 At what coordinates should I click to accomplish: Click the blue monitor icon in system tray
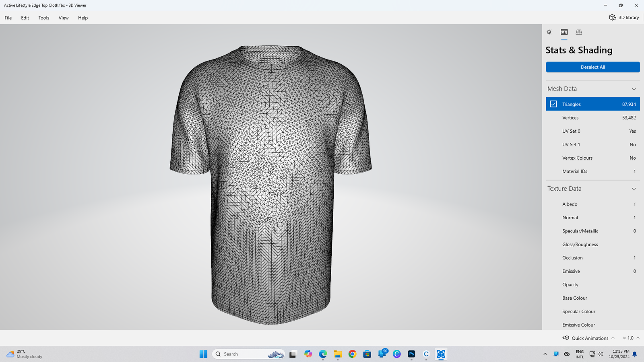tap(556, 354)
